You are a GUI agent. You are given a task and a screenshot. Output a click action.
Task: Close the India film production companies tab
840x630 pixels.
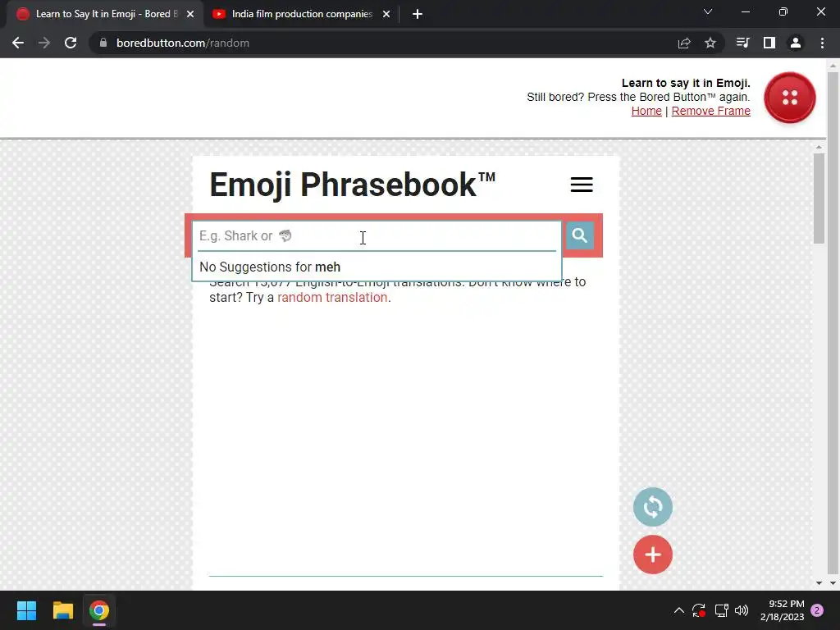[386, 14]
